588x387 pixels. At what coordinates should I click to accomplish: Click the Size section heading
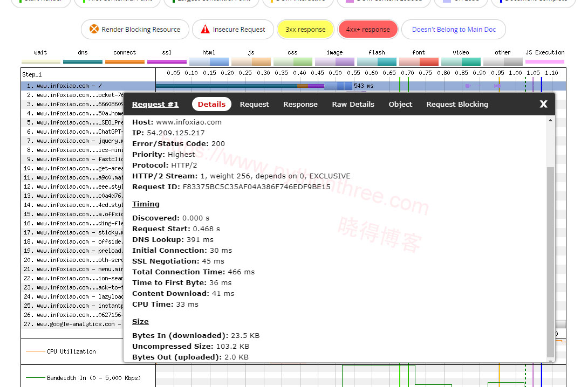tap(140, 322)
